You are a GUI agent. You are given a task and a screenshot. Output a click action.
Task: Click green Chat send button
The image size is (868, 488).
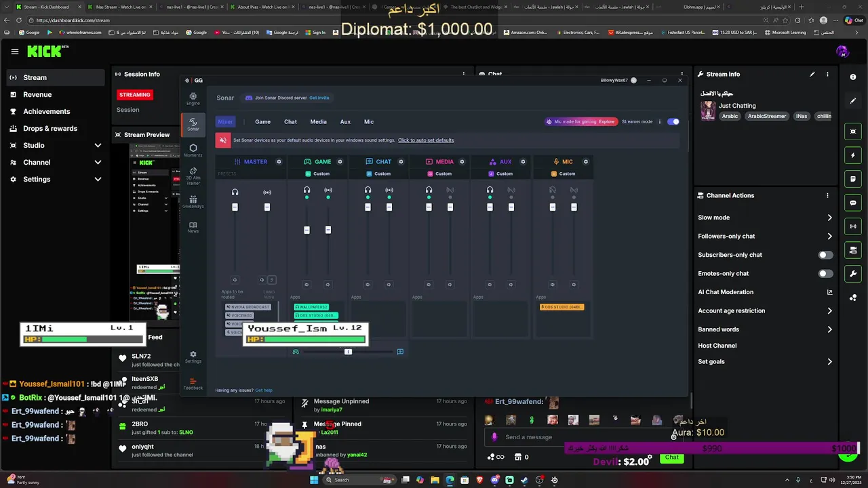pyautogui.click(x=671, y=457)
